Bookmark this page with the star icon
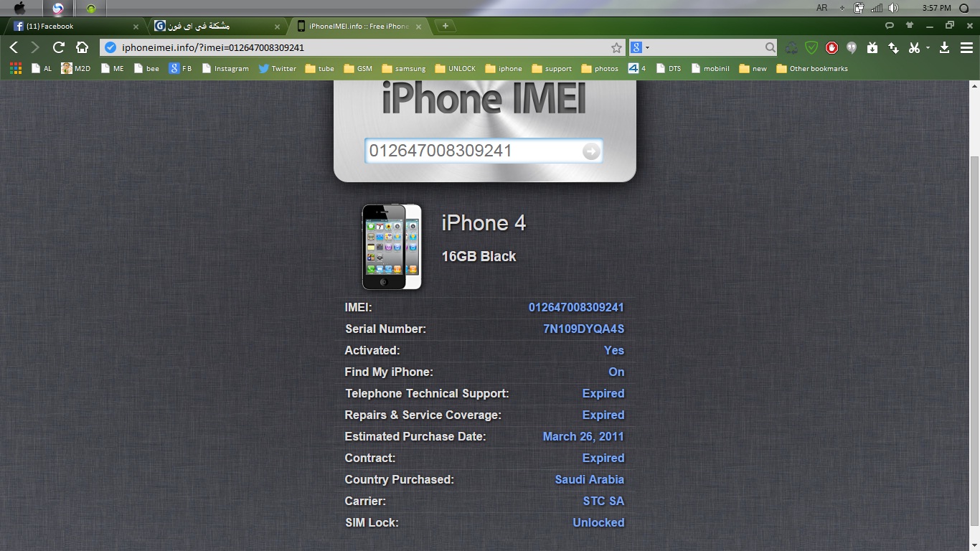980x551 pixels. coord(616,47)
